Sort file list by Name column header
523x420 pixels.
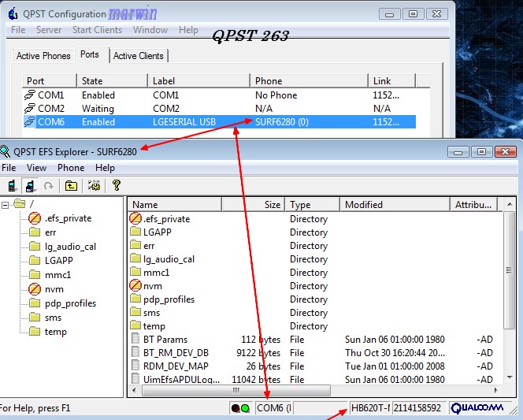coord(175,205)
